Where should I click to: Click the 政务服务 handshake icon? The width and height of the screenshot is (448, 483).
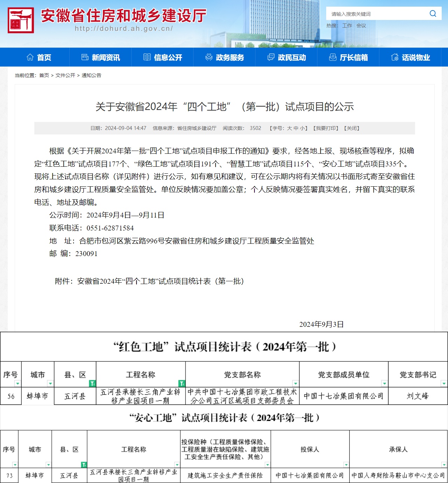click(209, 57)
